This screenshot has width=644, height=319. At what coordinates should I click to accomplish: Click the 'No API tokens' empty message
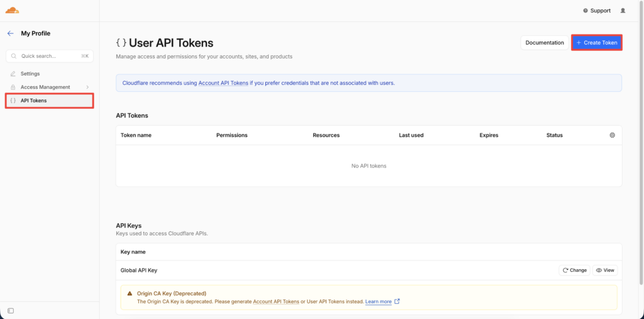coord(369,166)
